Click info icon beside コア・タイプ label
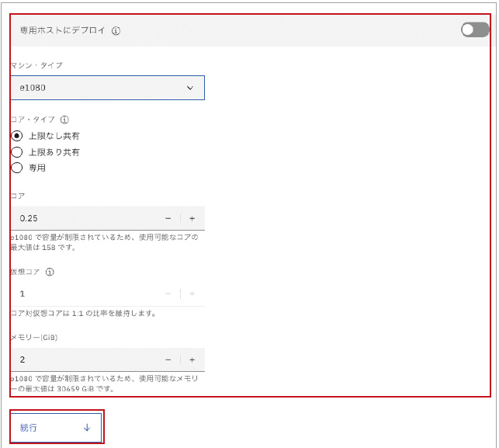 pos(64,120)
